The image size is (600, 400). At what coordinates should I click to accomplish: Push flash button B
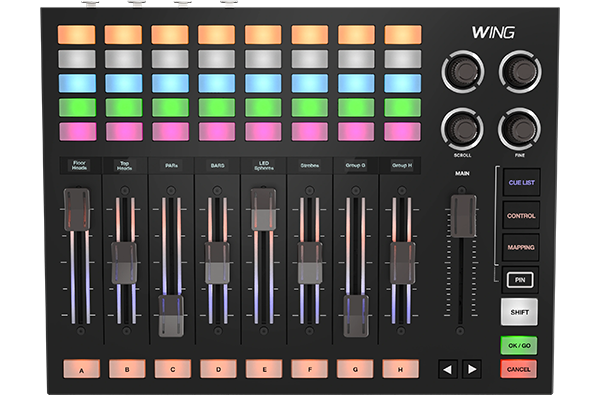[127, 369]
